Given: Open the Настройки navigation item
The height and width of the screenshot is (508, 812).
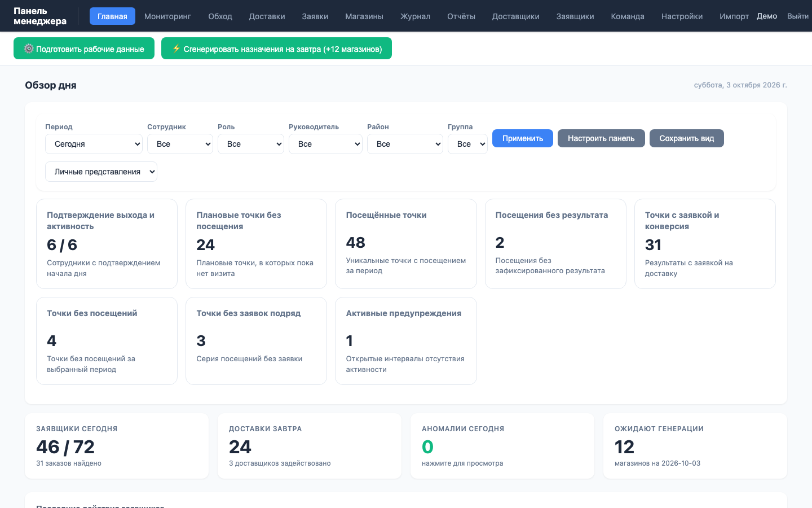Looking at the screenshot, I should pyautogui.click(x=682, y=16).
